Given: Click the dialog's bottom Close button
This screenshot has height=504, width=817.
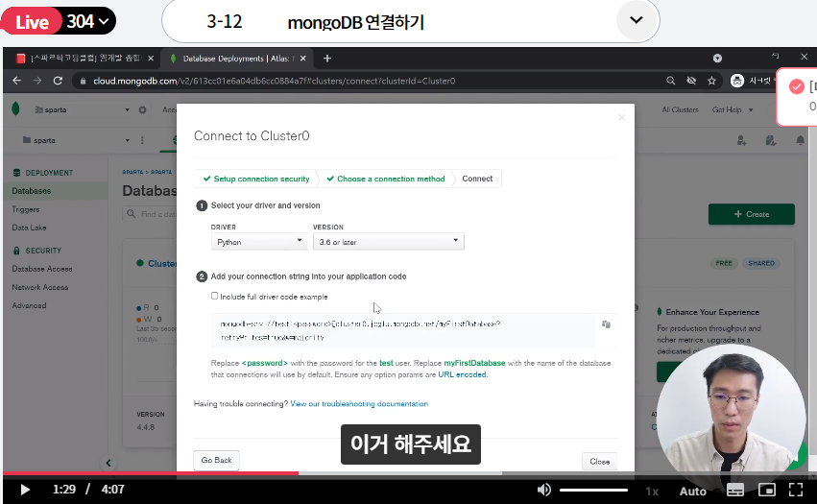Looking at the screenshot, I should pyautogui.click(x=600, y=461).
